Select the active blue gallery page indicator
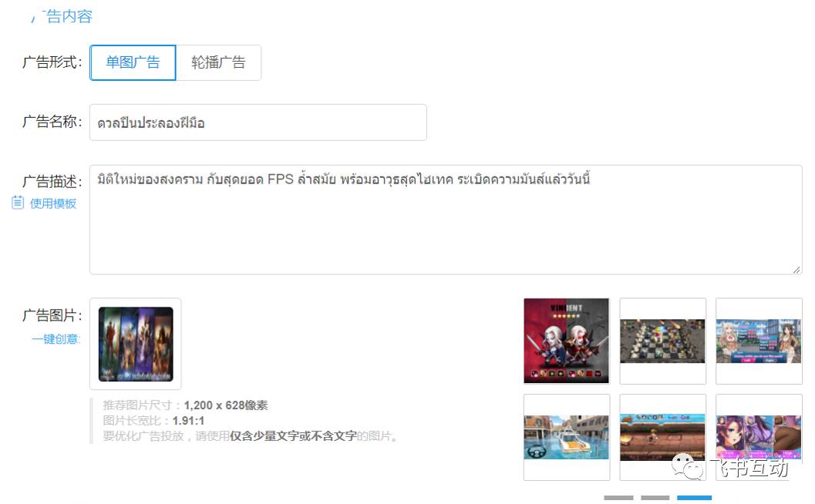The image size is (815, 504). [x=695, y=498]
